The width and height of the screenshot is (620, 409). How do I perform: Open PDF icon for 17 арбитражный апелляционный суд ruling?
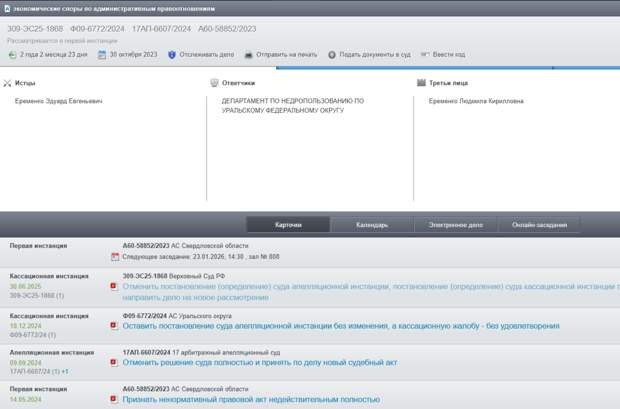(114, 363)
